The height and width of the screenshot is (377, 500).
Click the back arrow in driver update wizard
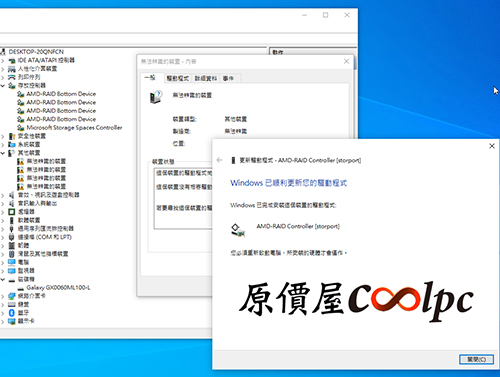[x=219, y=160]
